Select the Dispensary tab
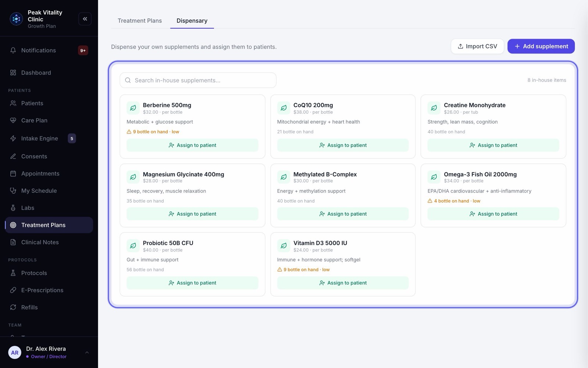The image size is (588, 368). 192,21
